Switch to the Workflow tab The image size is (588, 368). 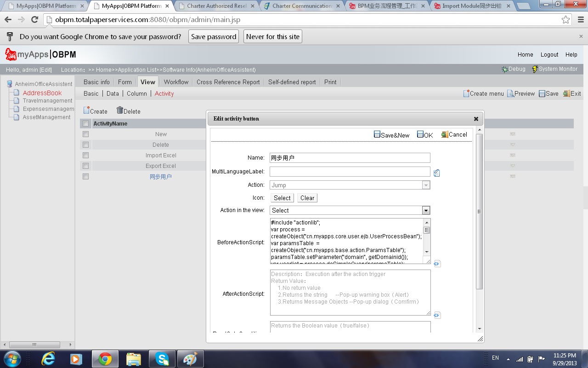pos(176,82)
